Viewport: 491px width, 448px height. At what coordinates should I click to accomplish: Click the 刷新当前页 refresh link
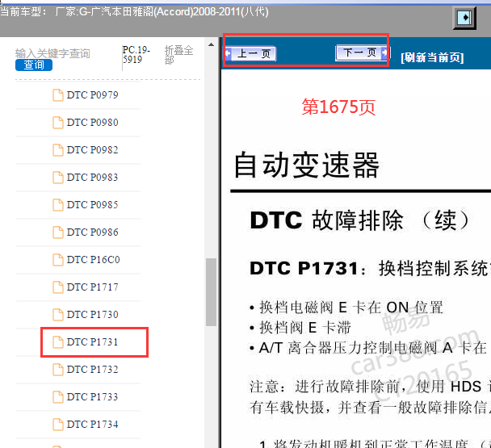pos(432,57)
